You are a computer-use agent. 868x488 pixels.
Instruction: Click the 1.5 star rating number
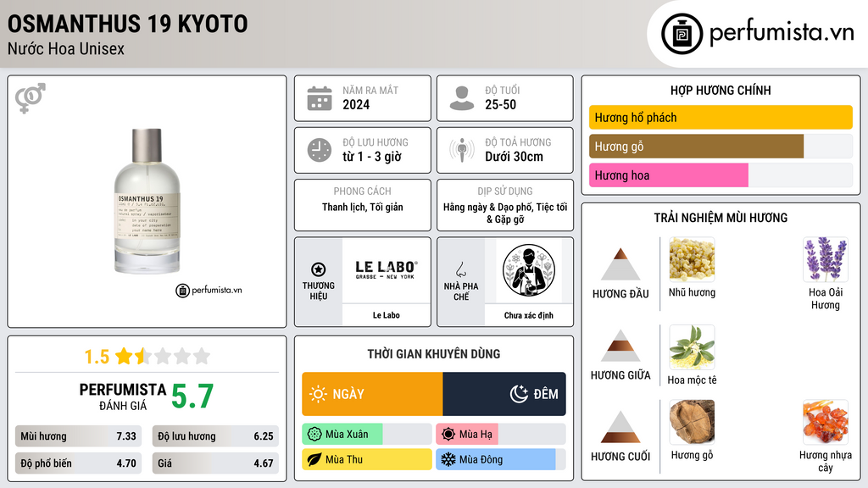(97, 357)
